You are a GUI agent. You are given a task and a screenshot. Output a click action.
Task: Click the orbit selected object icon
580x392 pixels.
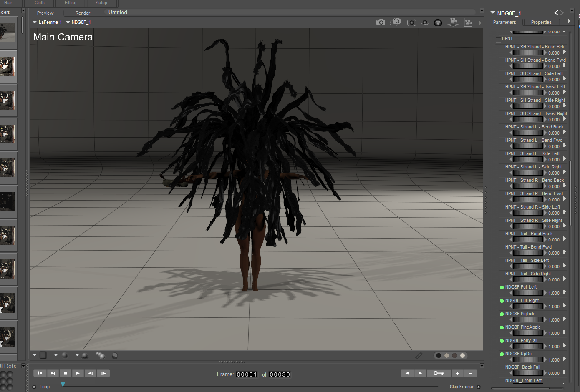pyautogui.click(x=425, y=23)
